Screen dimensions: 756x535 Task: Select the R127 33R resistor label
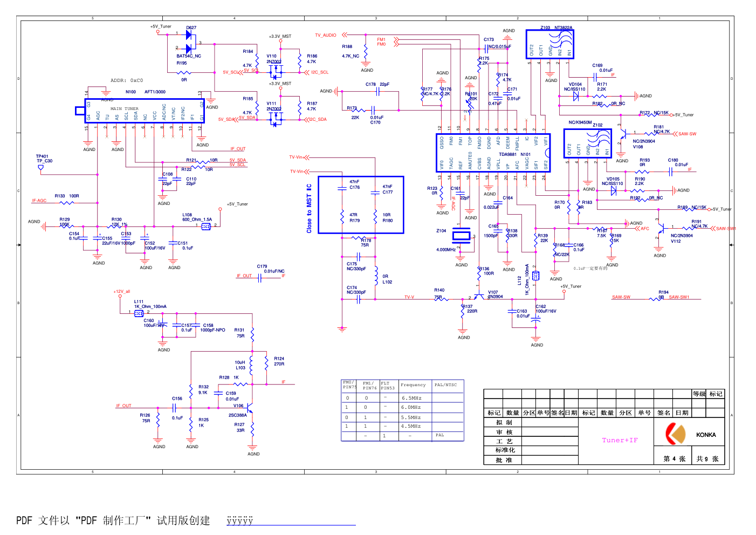tap(239, 427)
